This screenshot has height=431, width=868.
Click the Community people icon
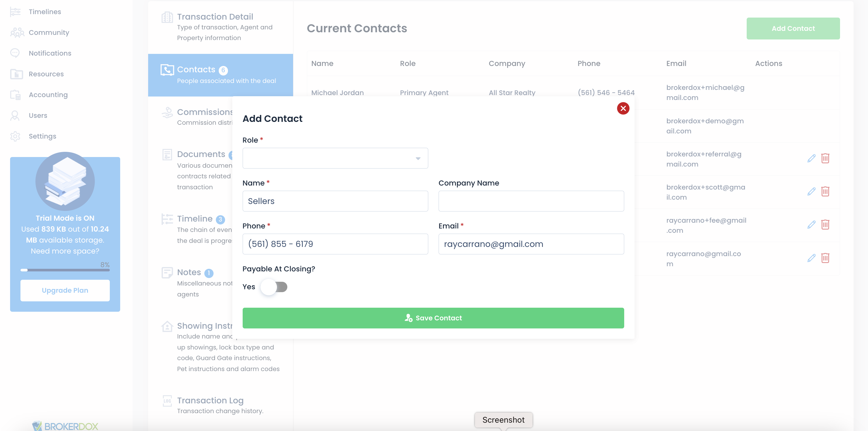(x=17, y=33)
